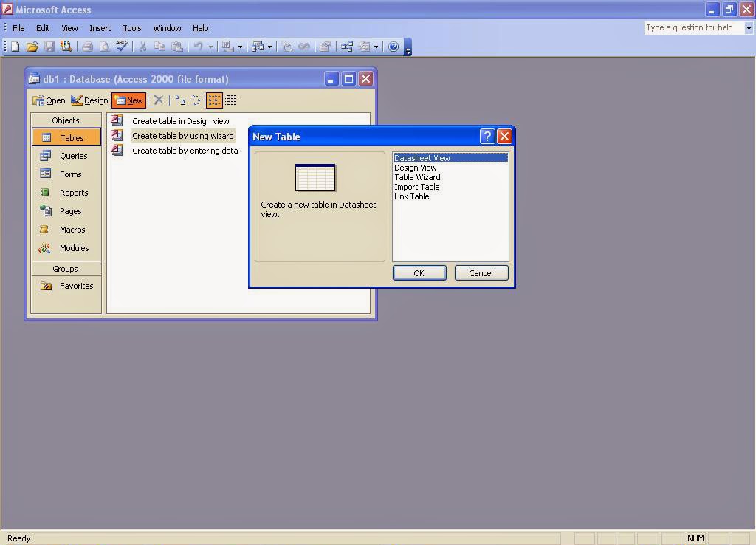756x545 pixels.
Task: Click the Delete icon in the database window toolbar
Action: 158,100
